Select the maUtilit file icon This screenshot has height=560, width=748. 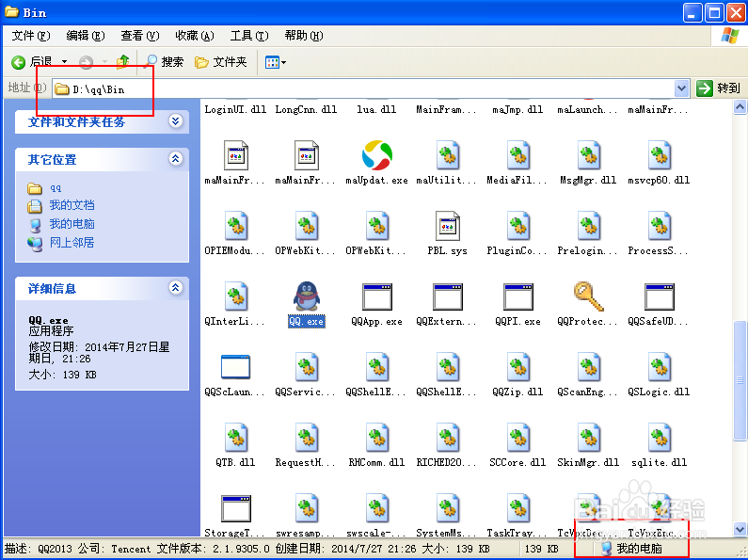coord(448,155)
